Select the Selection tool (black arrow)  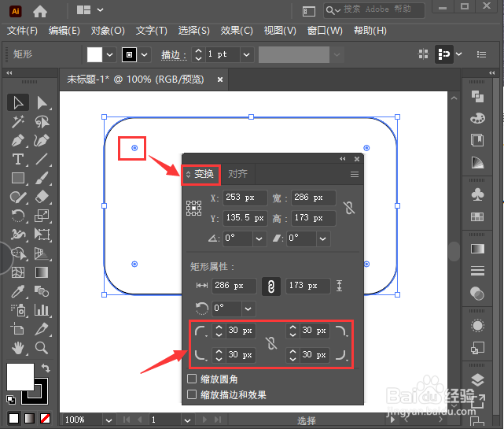(x=18, y=102)
